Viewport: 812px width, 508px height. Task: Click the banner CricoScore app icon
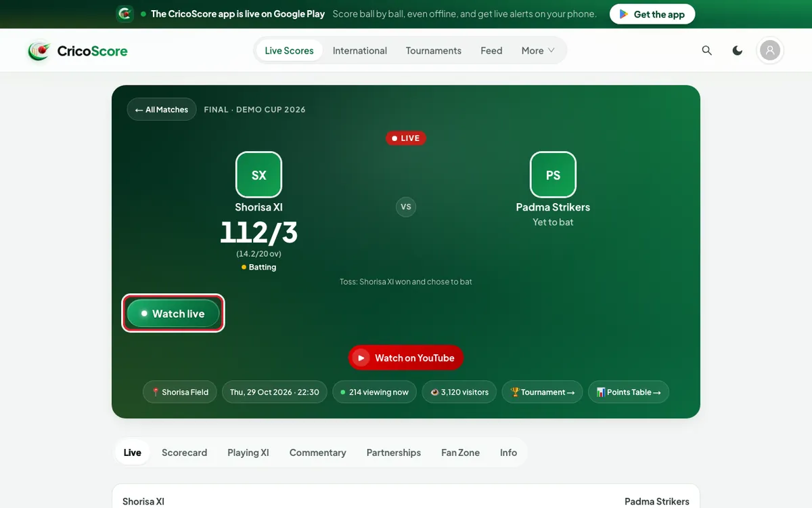coord(125,14)
